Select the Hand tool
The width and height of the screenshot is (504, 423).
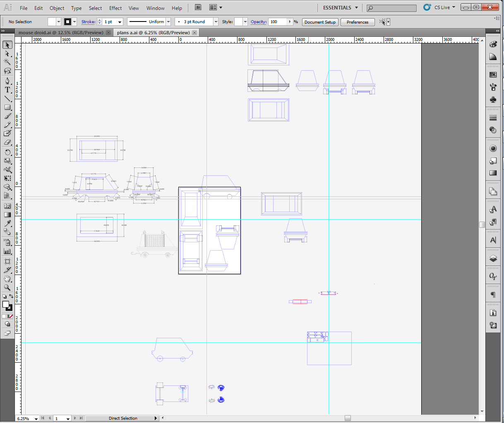click(x=7, y=279)
